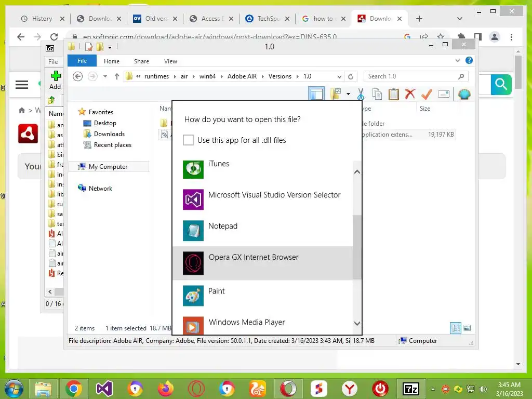Open Chrome three-dot menu
The height and width of the screenshot is (399, 532).
[511, 37]
